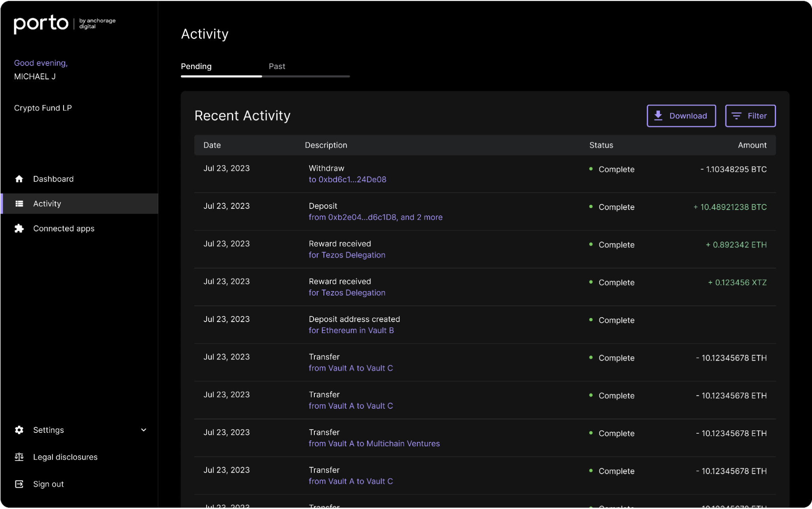This screenshot has width=812, height=509.
Task: Click the Dashboard home icon
Action: 19,179
